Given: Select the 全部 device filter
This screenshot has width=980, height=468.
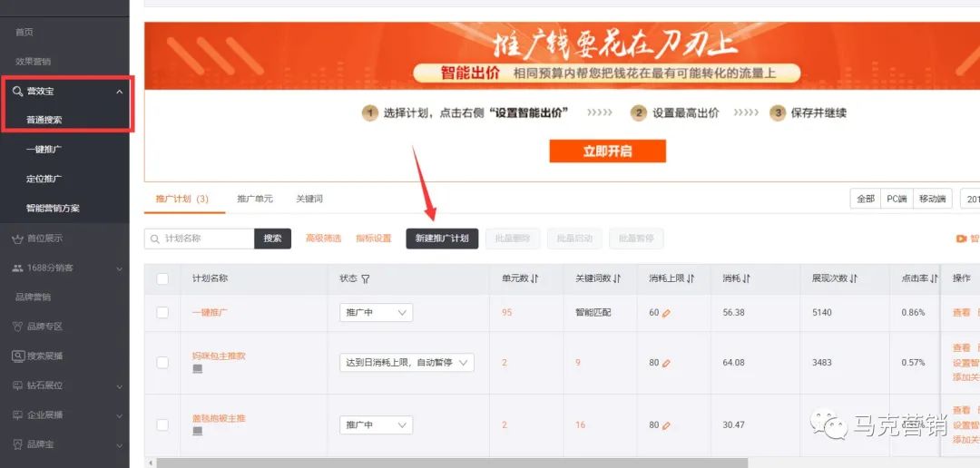Looking at the screenshot, I should pyautogui.click(x=866, y=199).
